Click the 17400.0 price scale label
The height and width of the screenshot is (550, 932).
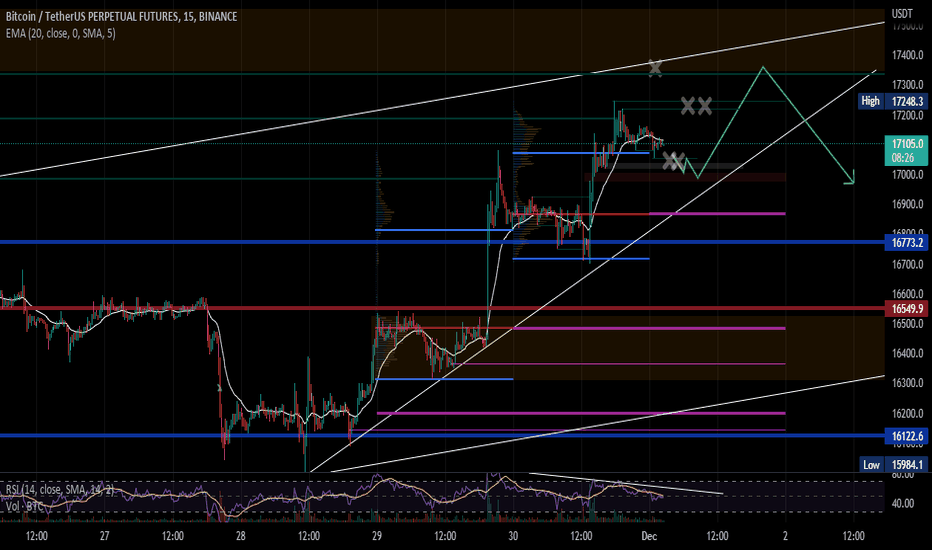(907, 55)
